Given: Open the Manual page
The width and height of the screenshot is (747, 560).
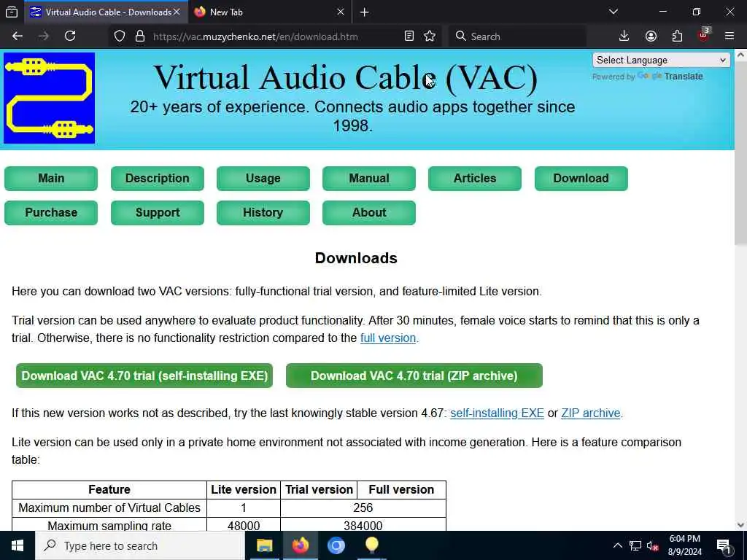Looking at the screenshot, I should click(x=368, y=179).
